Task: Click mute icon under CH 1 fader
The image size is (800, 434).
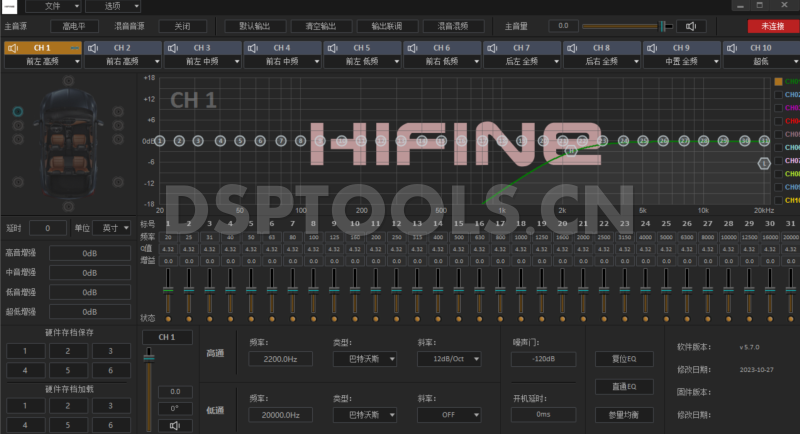Action: click(174, 425)
